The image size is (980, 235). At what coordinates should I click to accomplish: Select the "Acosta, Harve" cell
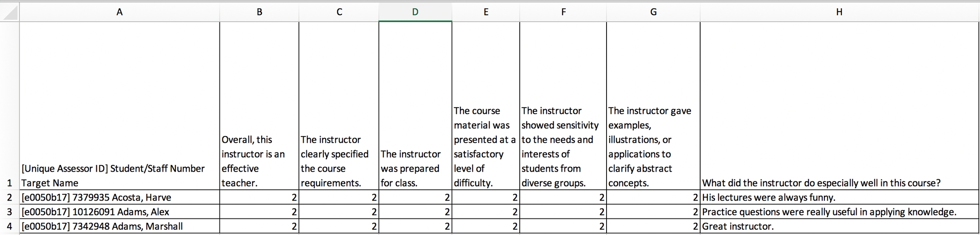click(120, 197)
